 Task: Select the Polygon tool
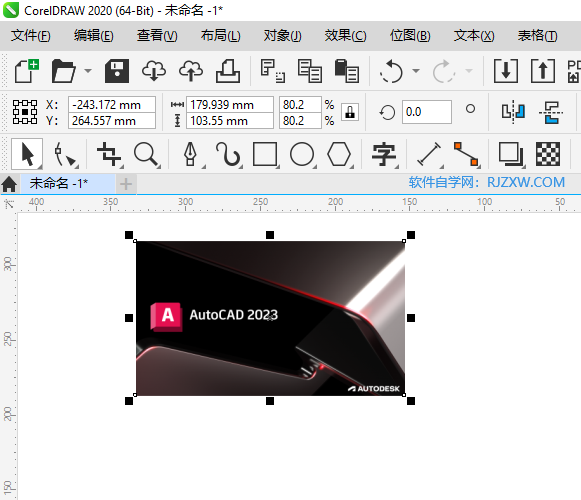point(339,154)
